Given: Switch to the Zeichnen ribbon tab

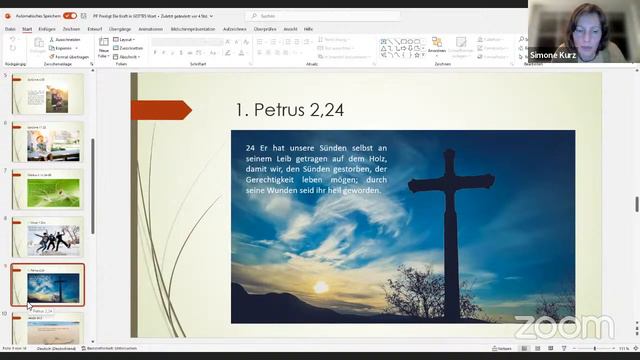Looking at the screenshot, I should coord(71,29).
